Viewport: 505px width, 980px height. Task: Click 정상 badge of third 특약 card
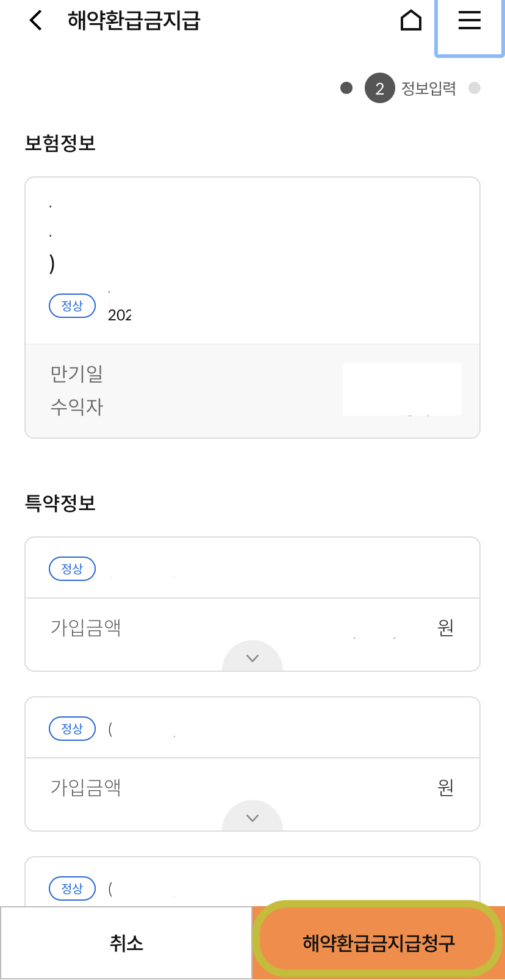[72, 888]
